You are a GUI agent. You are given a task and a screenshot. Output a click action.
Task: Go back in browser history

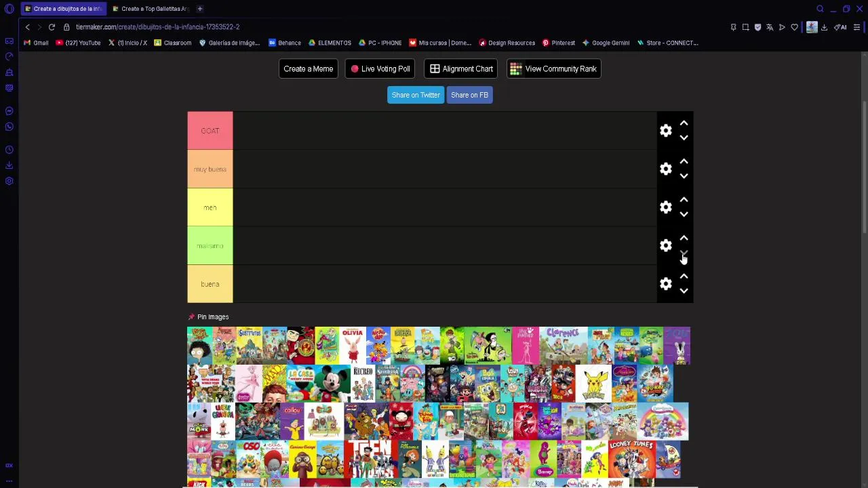pos(27,27)
